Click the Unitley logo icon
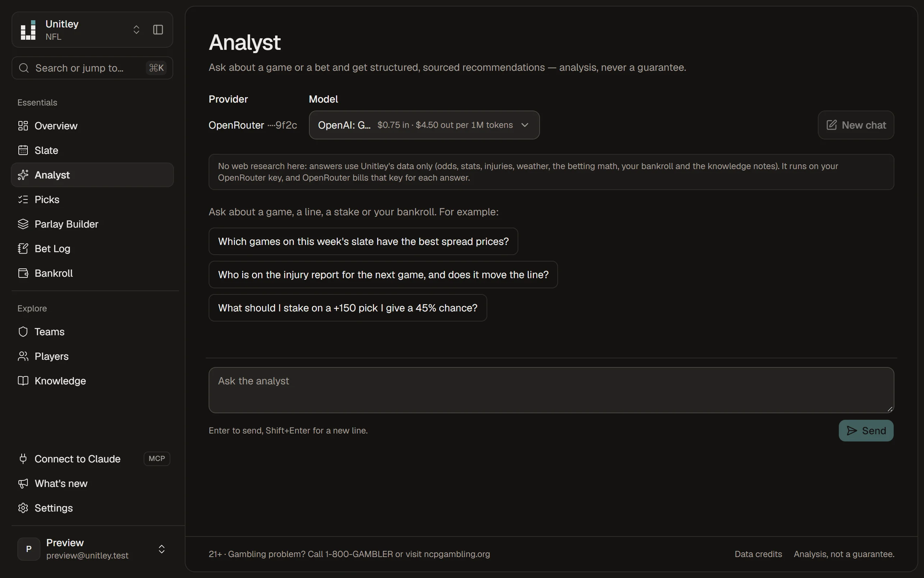Screen dimensions: 924x578 pyautogui.click(x=28, y=30)
